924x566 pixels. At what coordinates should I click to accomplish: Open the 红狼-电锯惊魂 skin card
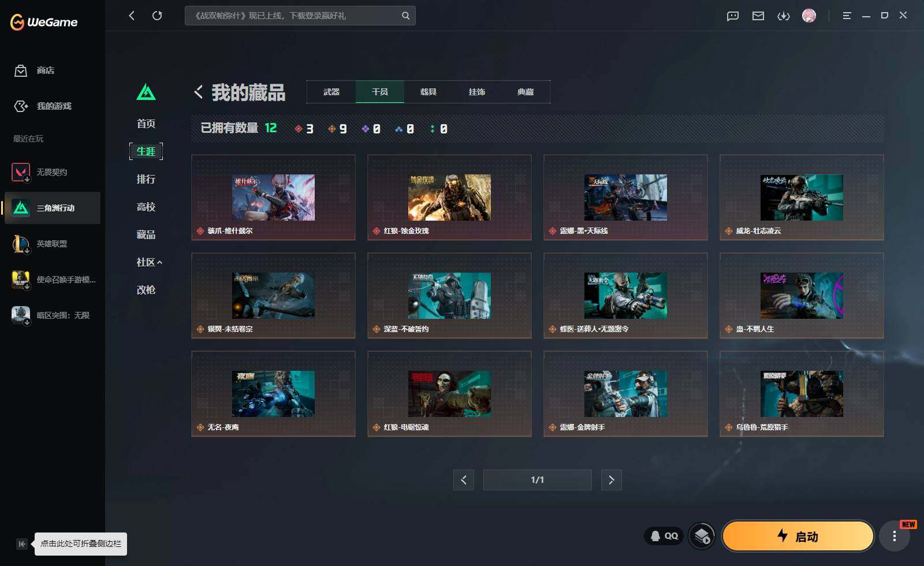tap(449, 394)
